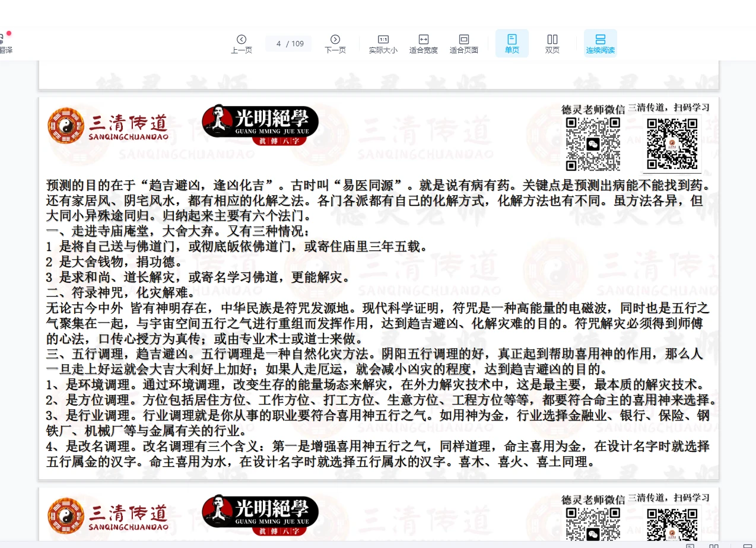Click 三清传道 scan-to-learn QR code on first page
This screenshot has height=548, width=756.
pos(672,144)
